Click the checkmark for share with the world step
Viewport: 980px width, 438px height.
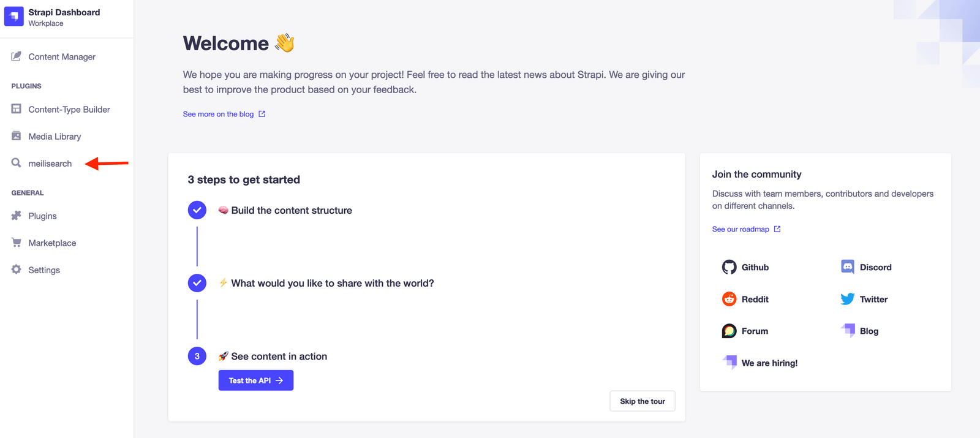[197, 283]
